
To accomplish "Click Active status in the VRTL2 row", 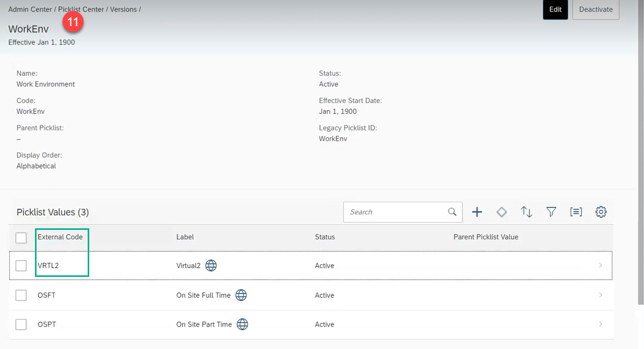I will [325, 265].
